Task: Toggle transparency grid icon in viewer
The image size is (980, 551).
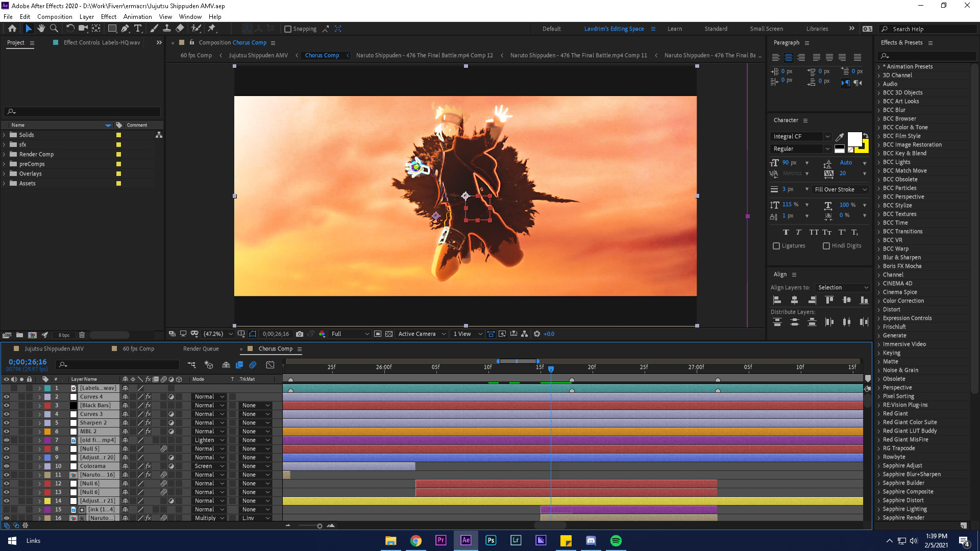Action: (389, 334)
